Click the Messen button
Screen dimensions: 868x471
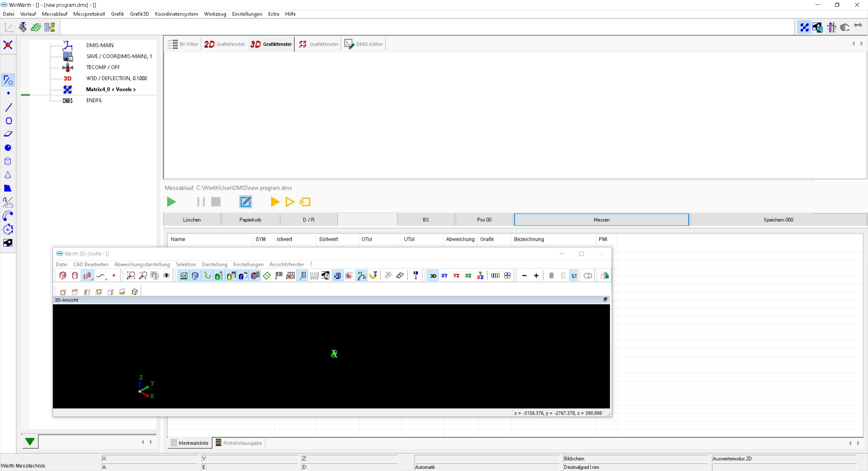click(x=601, y=220)
